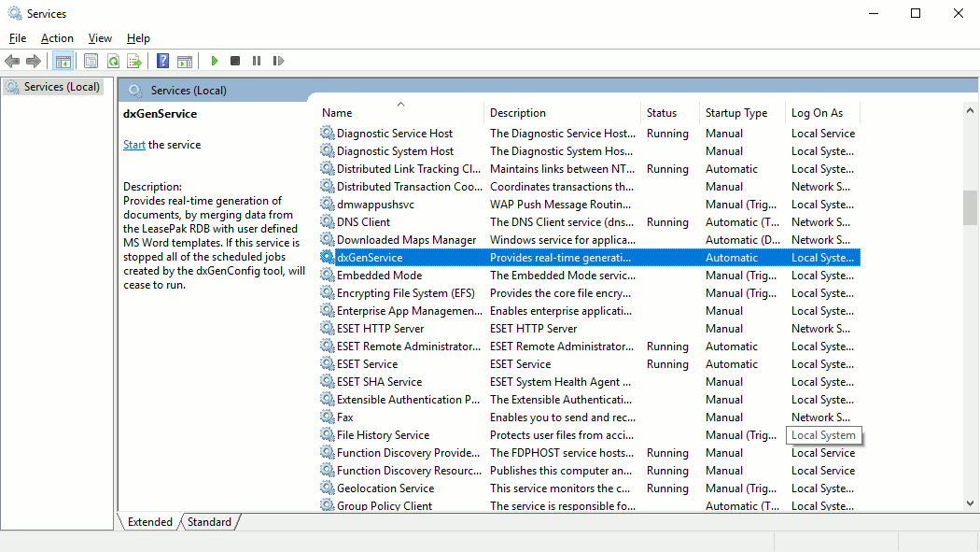Viewport: 980px width, 552px height.
Task: Click the gear icon of Embedded Mode
Action: click(327, 275)
